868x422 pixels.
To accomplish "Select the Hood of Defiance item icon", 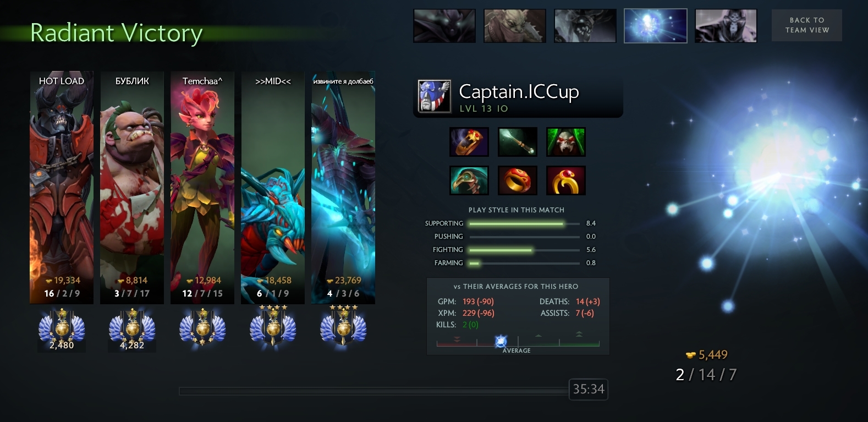I will click(x=565, y=142).
